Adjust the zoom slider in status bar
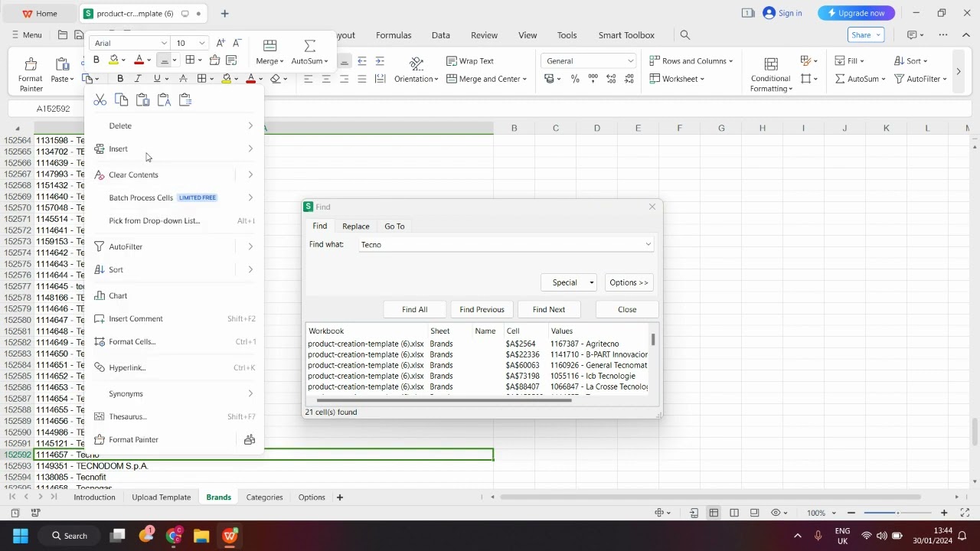 pyautogui.click(x=897, y=513)
